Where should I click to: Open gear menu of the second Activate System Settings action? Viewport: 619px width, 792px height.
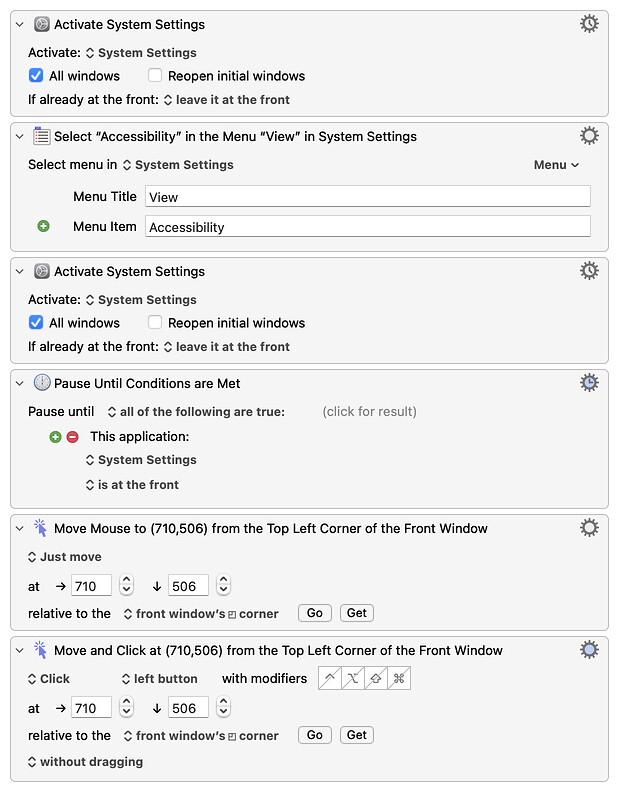589,271
